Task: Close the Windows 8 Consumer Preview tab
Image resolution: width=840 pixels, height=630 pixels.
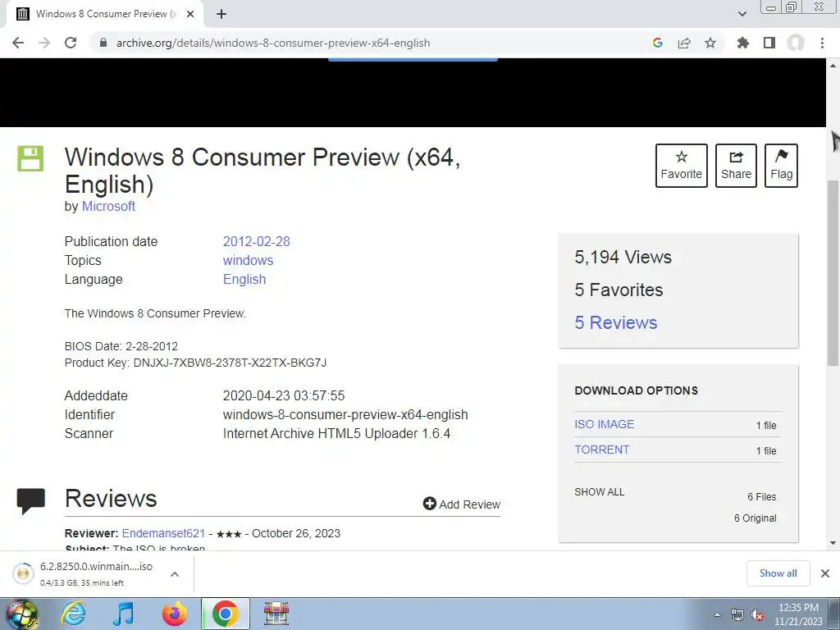Action: pos(190,14)
